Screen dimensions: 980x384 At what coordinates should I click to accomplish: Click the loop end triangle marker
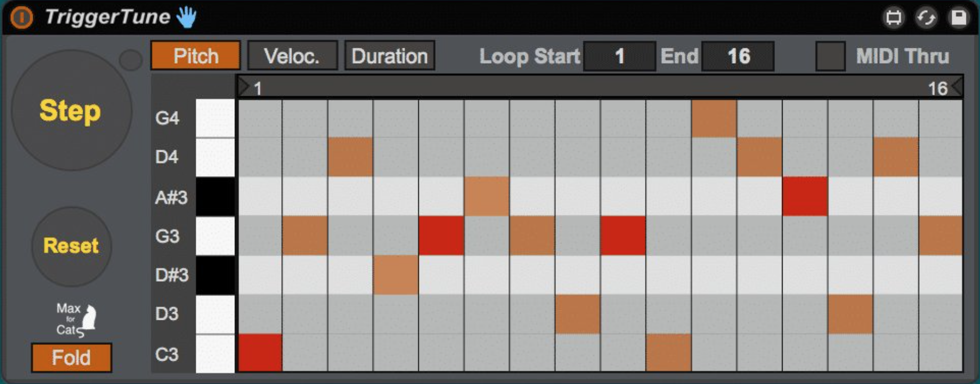coord(957,87)
